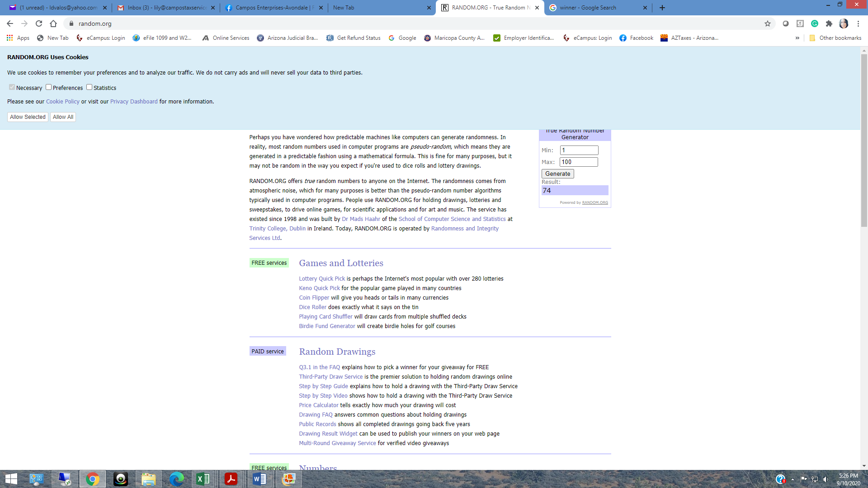This screenshot has height=488, width=868.
Task: Click the home icon in the toolbar
Action: tap(53, 23)
